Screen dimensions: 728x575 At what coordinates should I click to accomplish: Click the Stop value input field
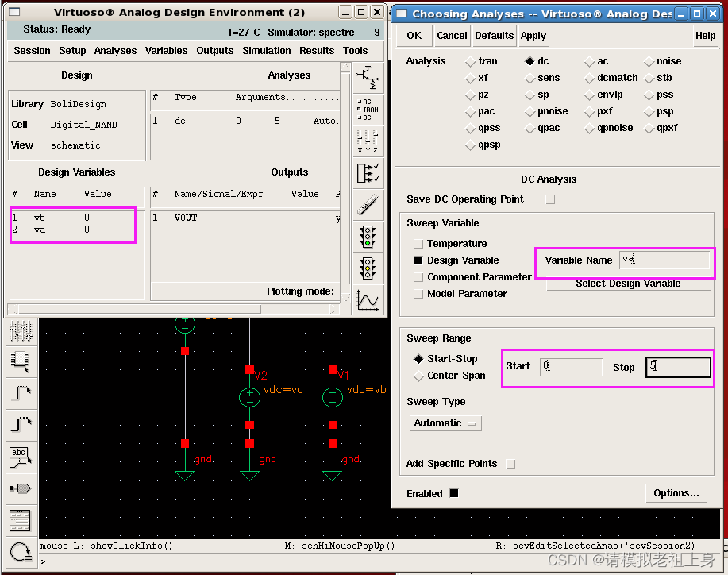pos(678,367)
